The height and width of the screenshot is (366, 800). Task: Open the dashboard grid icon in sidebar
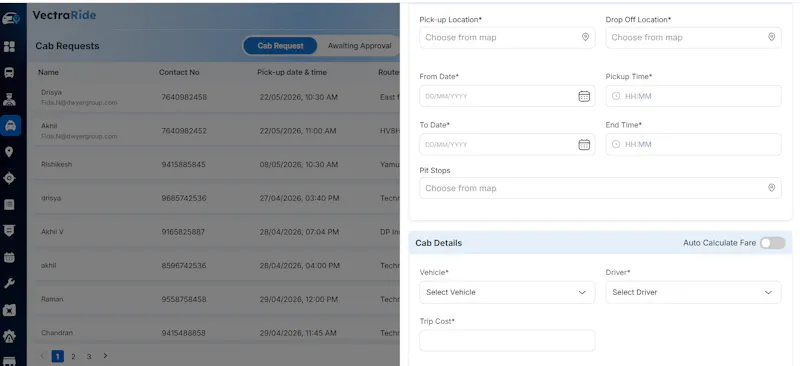point(10,46)
